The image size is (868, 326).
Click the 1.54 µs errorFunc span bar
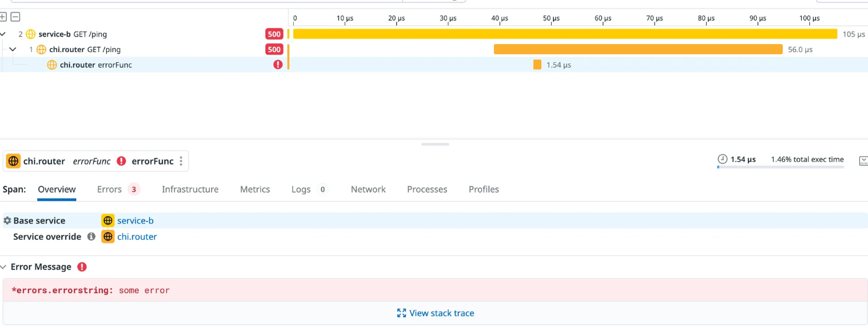click(537, 65)
